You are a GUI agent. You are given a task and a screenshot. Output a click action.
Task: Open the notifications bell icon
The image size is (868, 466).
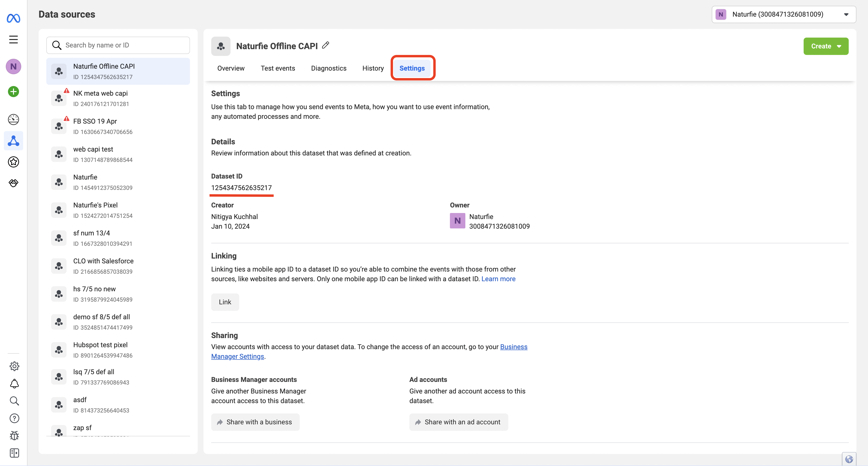[x=14, y=384]
